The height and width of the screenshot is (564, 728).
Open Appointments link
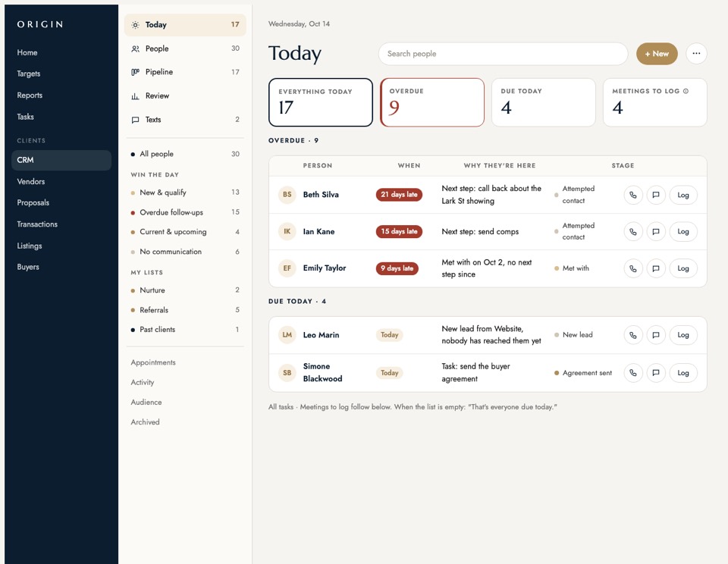[152, 362]
